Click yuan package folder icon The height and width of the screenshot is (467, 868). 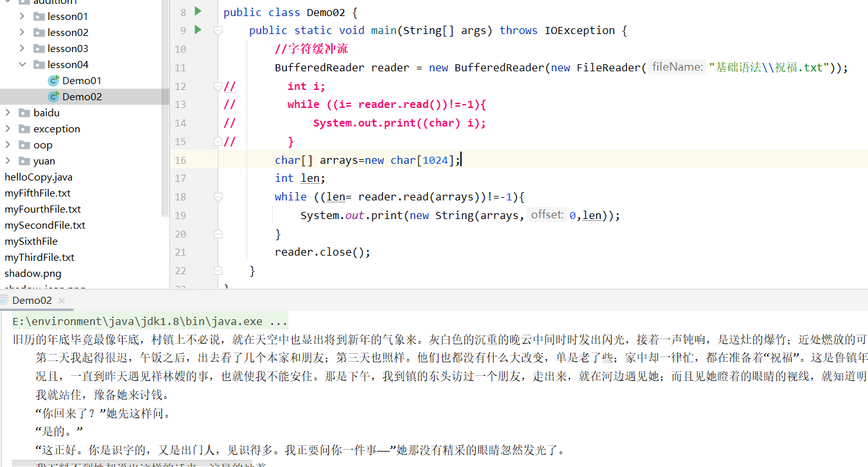[x=24, y=161]
